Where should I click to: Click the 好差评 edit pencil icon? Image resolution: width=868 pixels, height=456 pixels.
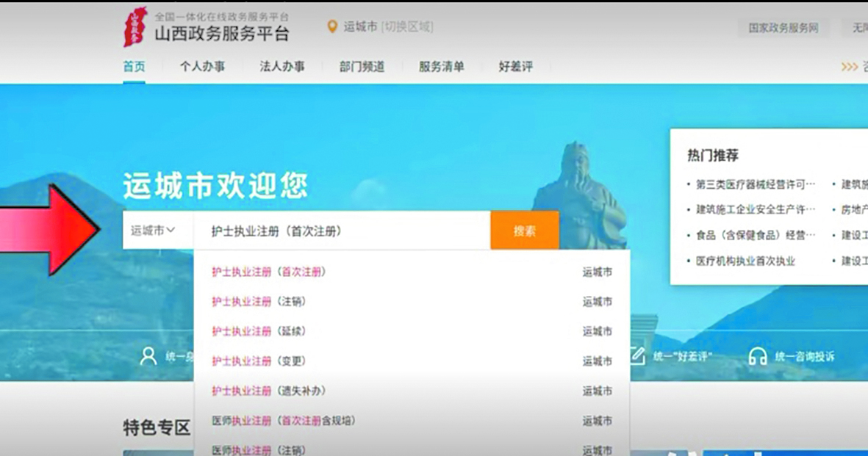tap(636, 356)
